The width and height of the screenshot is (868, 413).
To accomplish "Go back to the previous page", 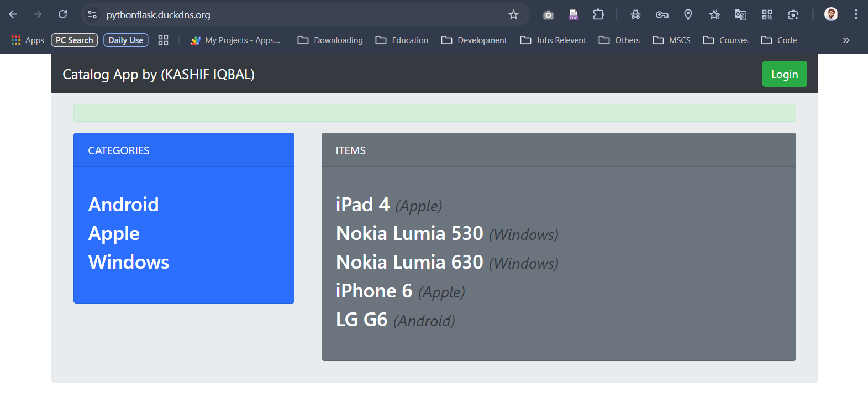I will click(x=13, y=14).
